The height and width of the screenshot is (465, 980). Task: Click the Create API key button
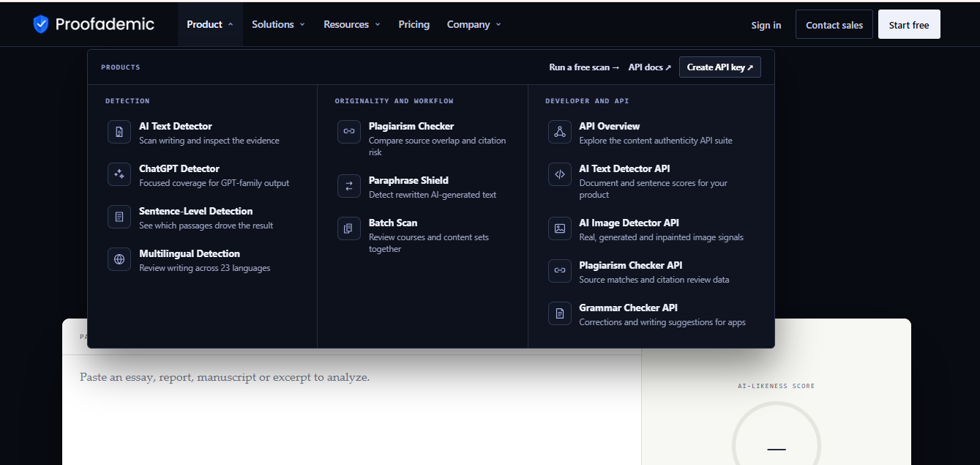click(x=720, y=67)
